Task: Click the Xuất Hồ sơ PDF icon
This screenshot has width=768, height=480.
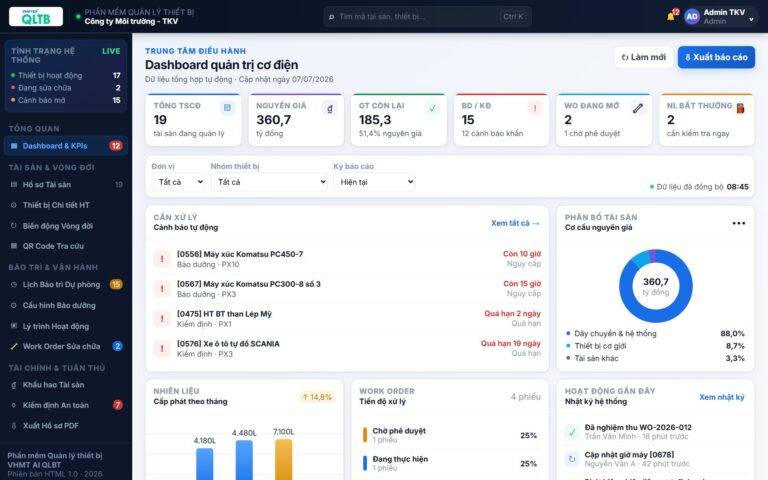Action: 14,426
